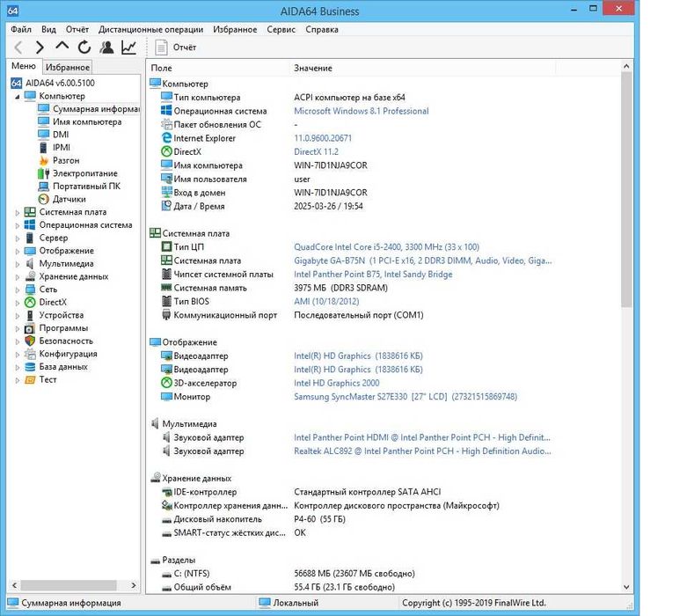Select the WIN-7ID1NJA9COR Имя компьютера value

pyautogui.click(x=331, y=165)
